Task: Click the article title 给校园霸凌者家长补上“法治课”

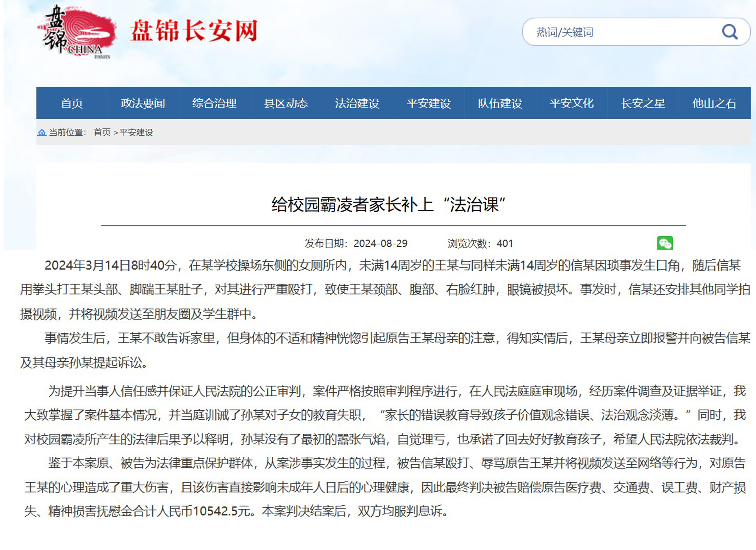Action: point(389,204)
